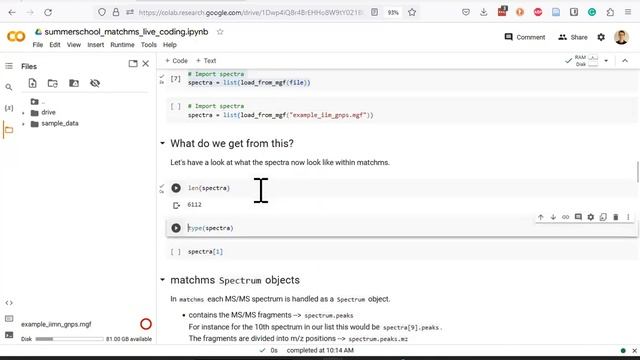Run the example_iimn_gnps.mgf import cell
The image size is (640, 360).
(x=176, y=107)
